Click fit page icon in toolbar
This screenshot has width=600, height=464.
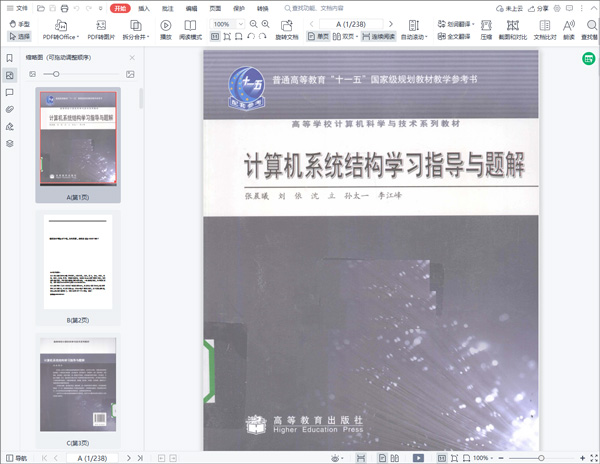click(x=227, y=37)
